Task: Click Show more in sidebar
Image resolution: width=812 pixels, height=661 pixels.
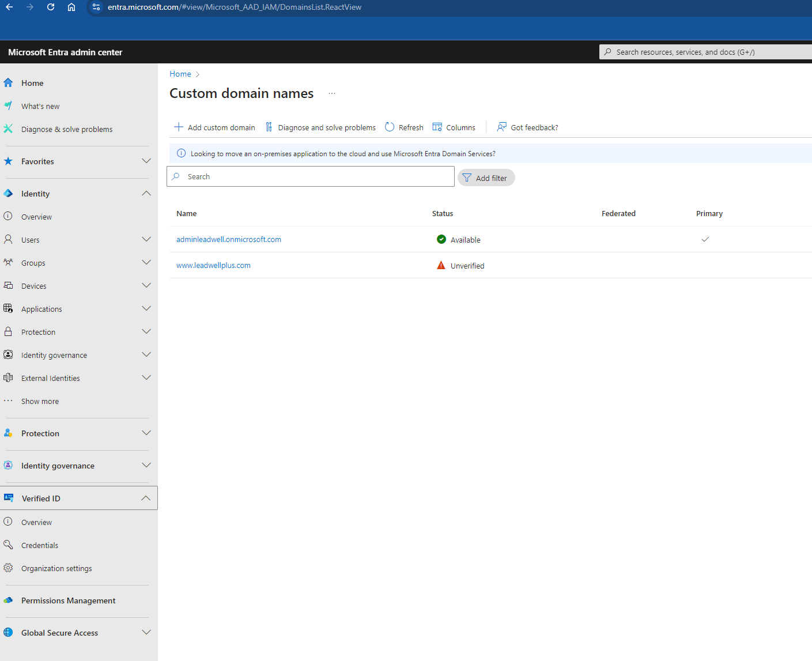Action: 40,401
